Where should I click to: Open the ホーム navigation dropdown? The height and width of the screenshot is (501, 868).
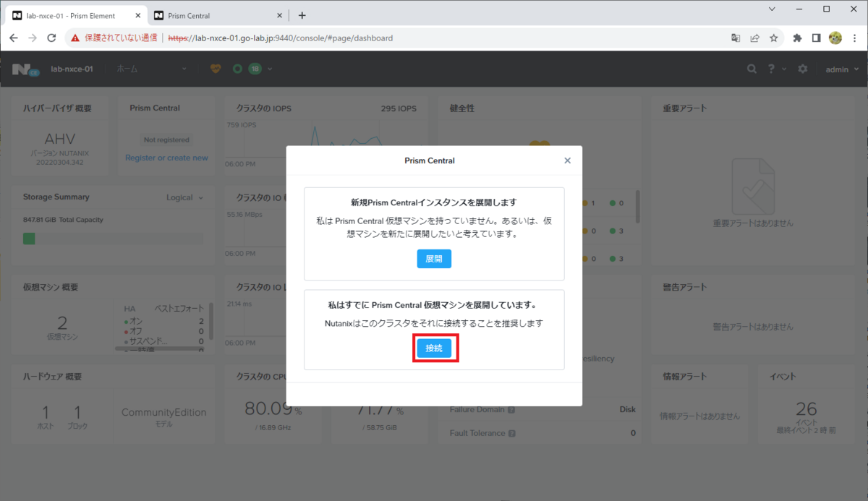150,69
